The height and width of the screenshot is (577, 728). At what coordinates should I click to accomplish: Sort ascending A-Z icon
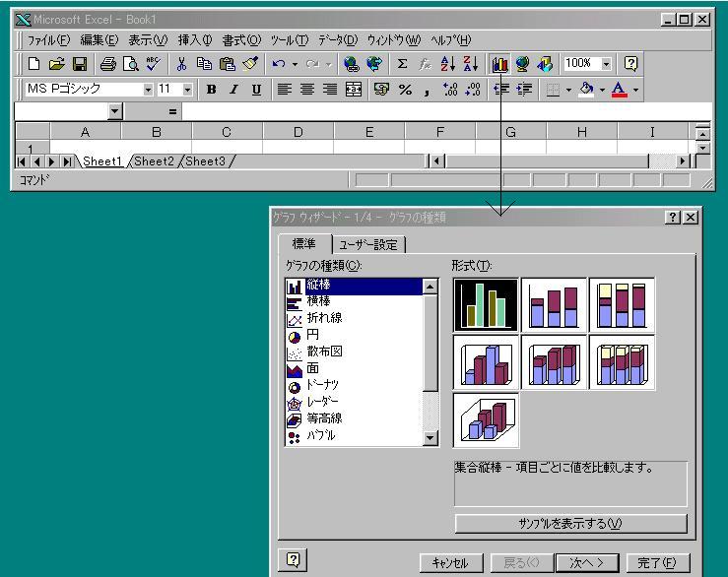448,64
